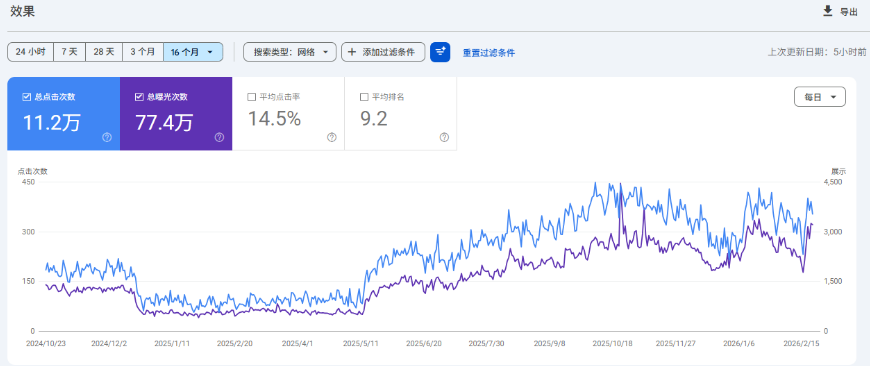Click the 添加过滤条件 button
This screenshot has height=366, width=870.
[383, 52]
